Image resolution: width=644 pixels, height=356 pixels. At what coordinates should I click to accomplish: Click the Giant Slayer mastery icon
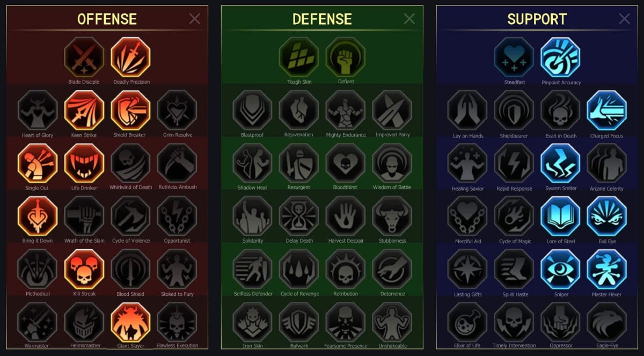131,322
